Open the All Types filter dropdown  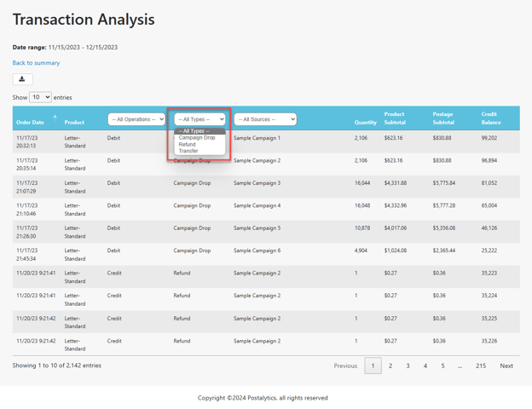click(199, 119)
